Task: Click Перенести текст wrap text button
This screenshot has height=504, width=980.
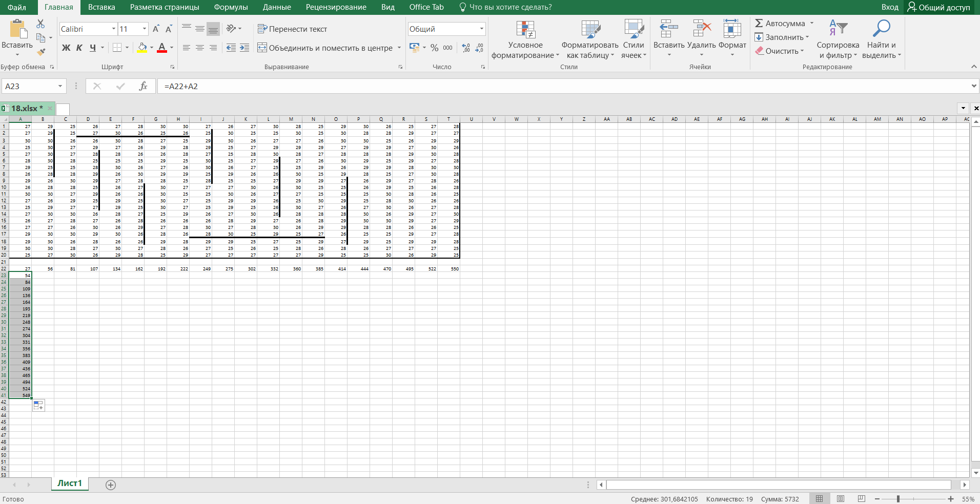Action: coord(292,29)
